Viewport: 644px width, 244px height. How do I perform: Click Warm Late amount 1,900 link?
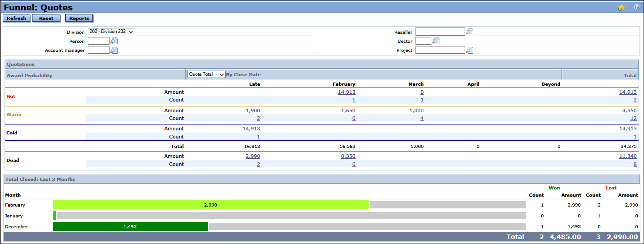pos(252,110)
